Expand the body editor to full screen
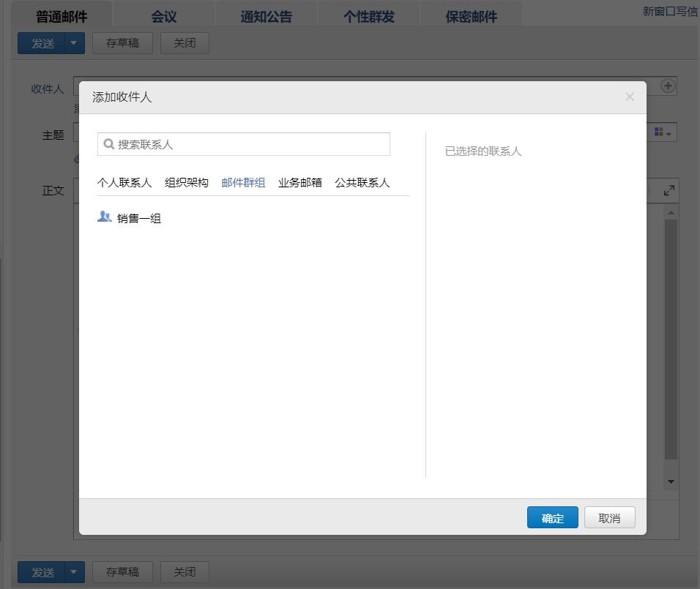Viewport: 700px width, 589px height. 669,190
